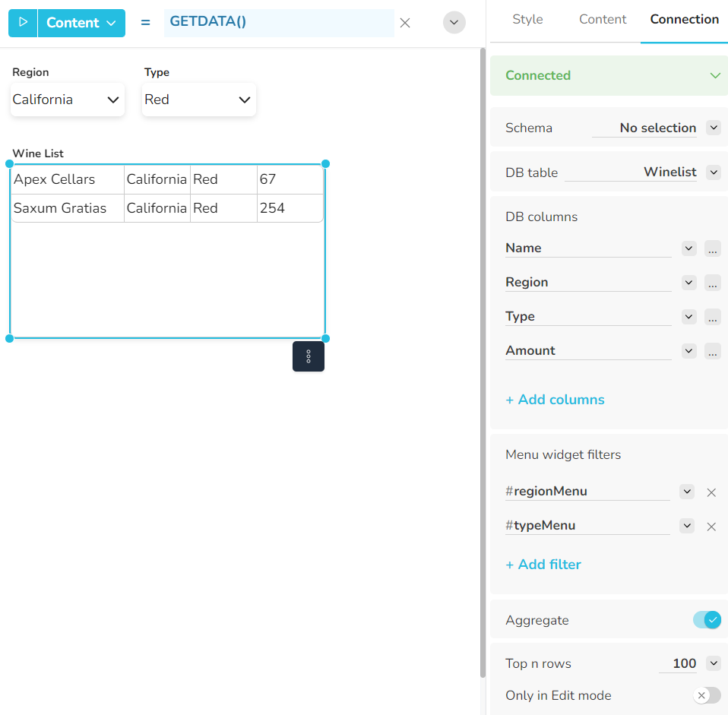
Task: Expand the formula bar with round chevron button
Action: (454, 23)
